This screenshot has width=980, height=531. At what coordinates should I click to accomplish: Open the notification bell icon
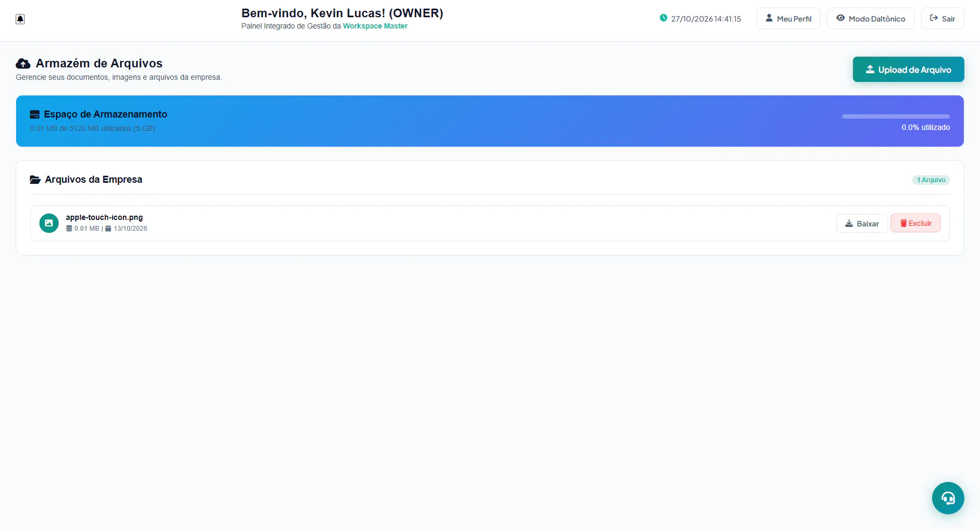point(20,19)
